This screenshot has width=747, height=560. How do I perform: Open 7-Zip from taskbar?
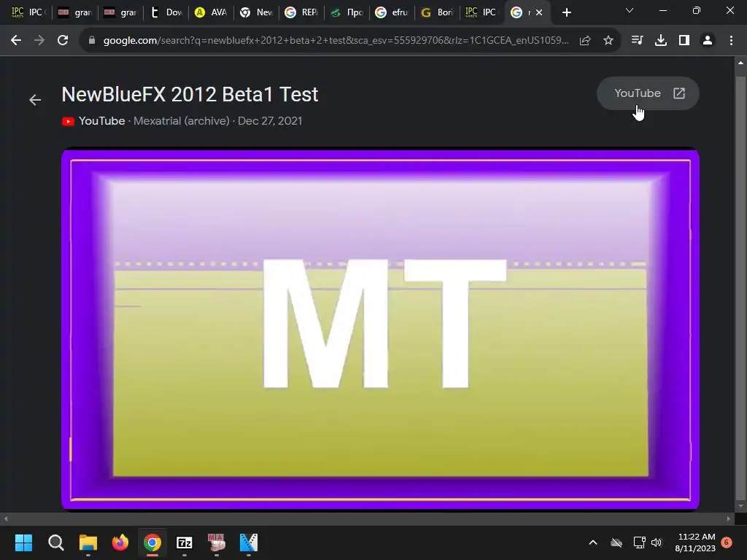(185, 542)
